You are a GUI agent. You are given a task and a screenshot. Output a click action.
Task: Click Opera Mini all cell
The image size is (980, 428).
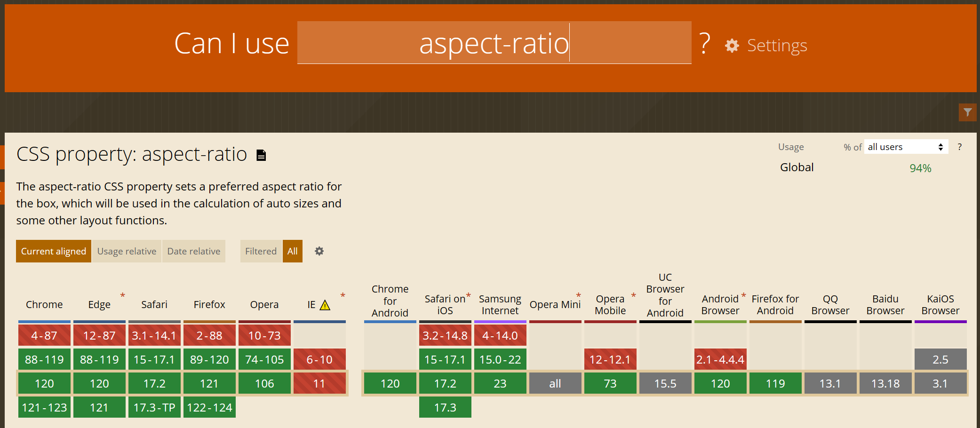(x=555, y=383)
